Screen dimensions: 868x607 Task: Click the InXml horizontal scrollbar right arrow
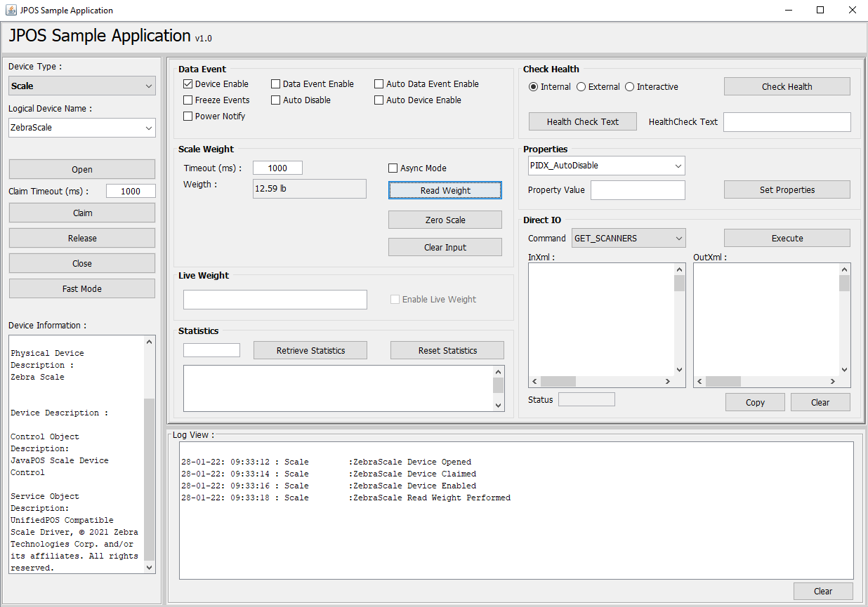tap(667, 382)
